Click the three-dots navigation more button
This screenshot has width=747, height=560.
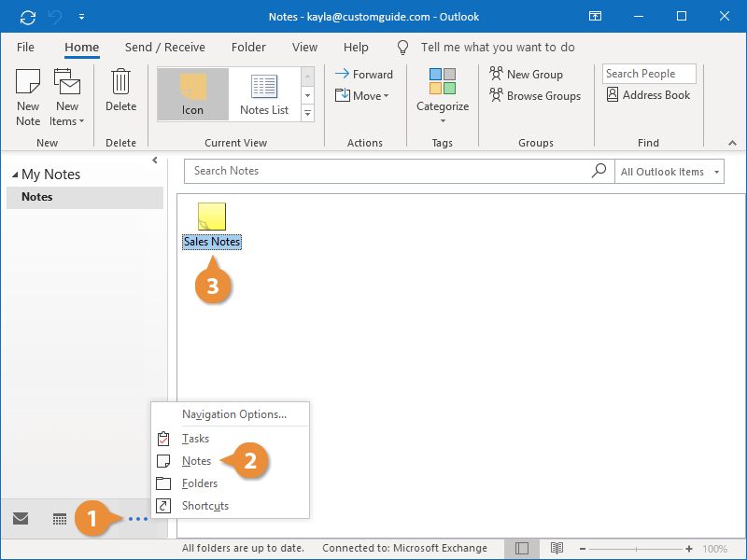click(x=138, y=519)
